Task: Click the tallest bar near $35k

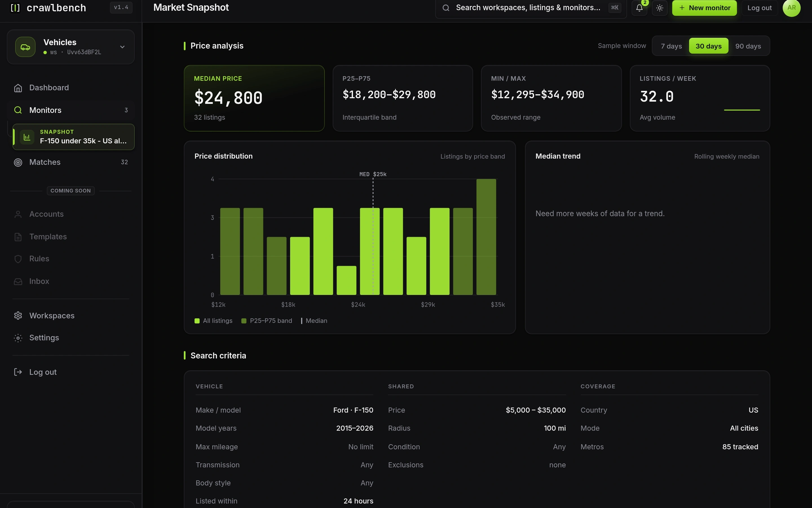Action: (486, 237)
